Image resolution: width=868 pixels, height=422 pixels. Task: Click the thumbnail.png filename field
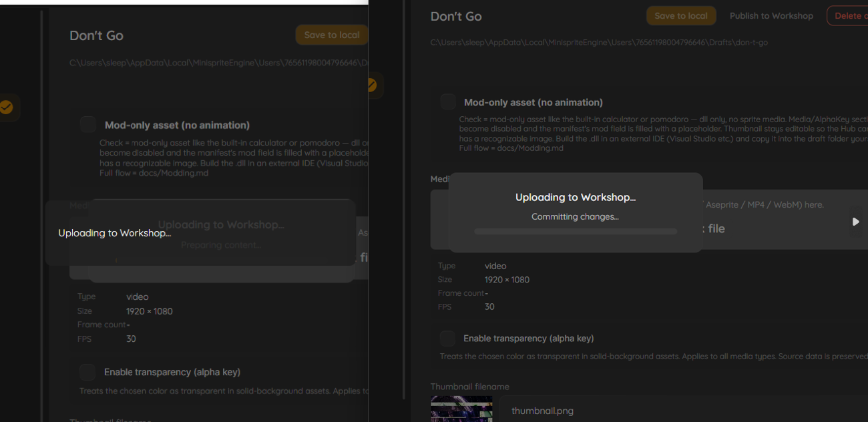pos(684,411)
